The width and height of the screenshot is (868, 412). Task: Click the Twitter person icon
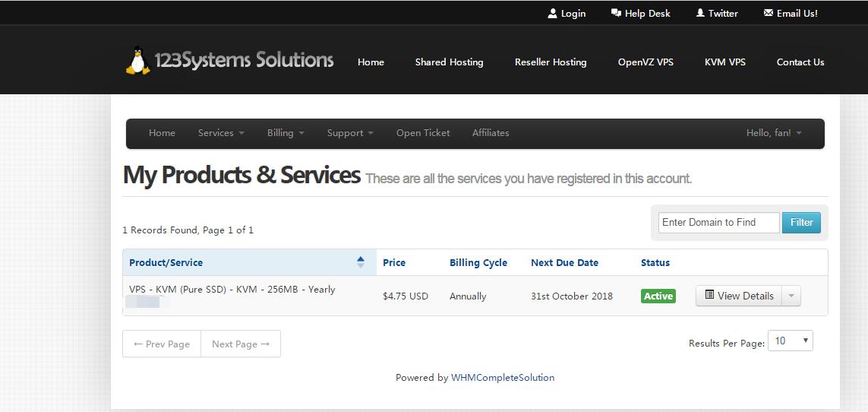pos(700,13)
